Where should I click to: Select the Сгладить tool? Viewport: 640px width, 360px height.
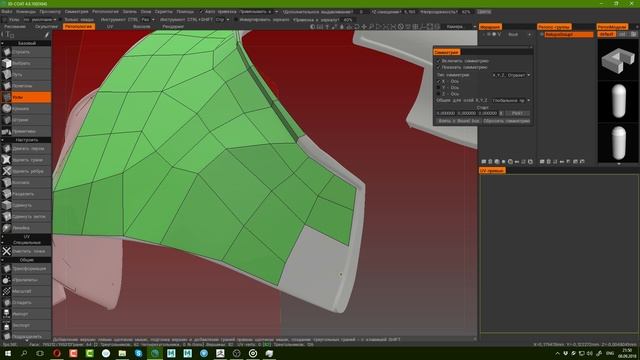[x=26, y=303]
